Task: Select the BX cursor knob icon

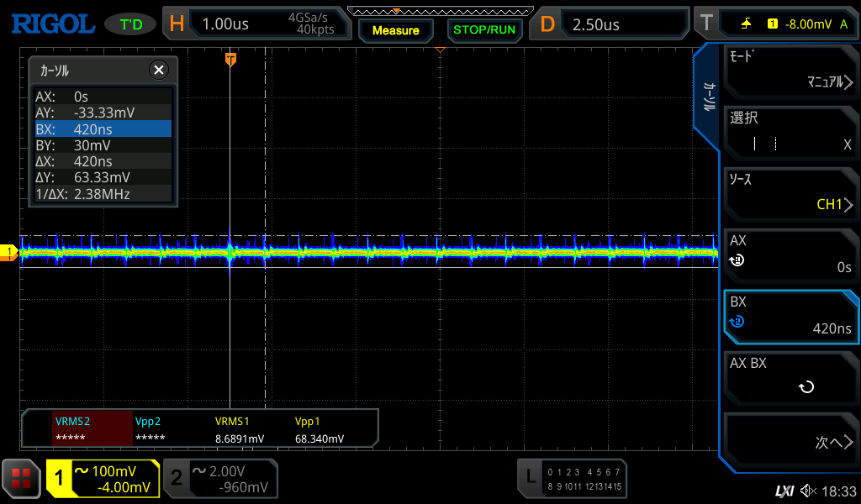Action: [737, 322]
